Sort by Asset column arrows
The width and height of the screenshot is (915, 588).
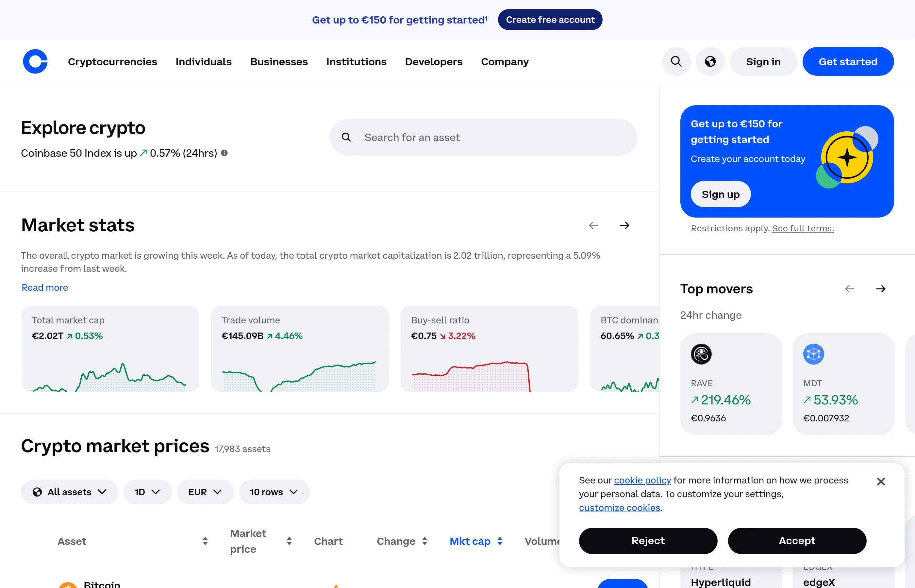[205, 541]
